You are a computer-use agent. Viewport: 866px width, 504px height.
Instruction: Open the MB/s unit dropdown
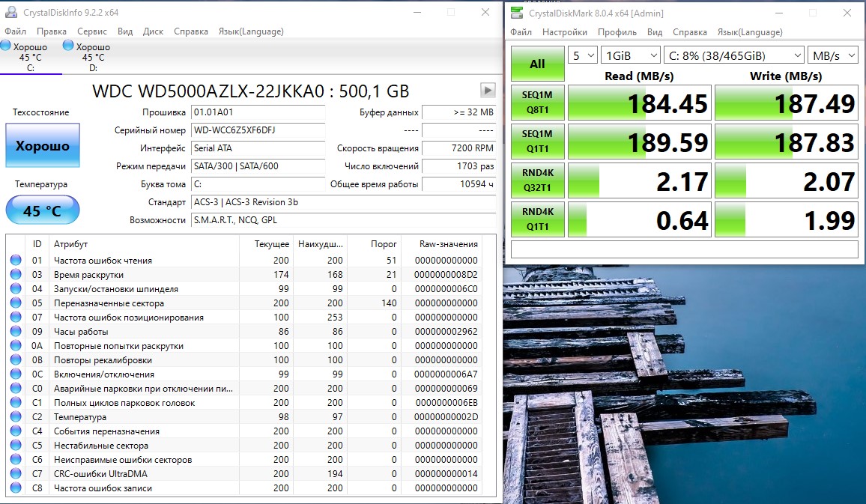click(x=832, y=55)
